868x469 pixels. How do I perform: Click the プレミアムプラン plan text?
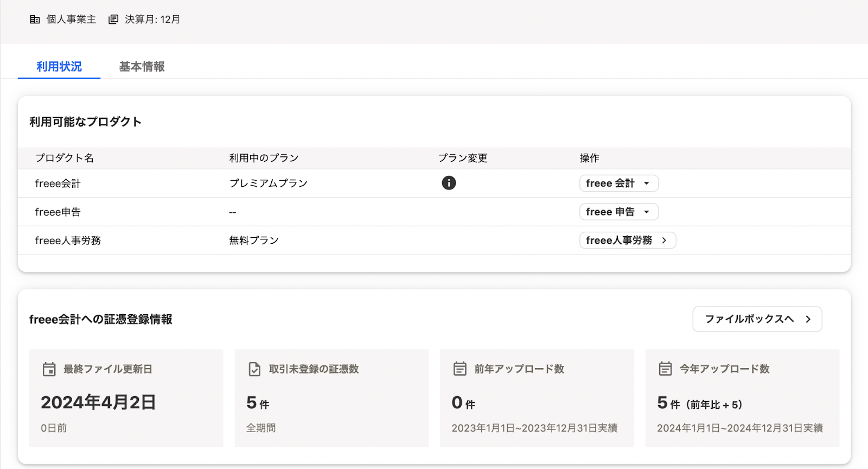268,183
